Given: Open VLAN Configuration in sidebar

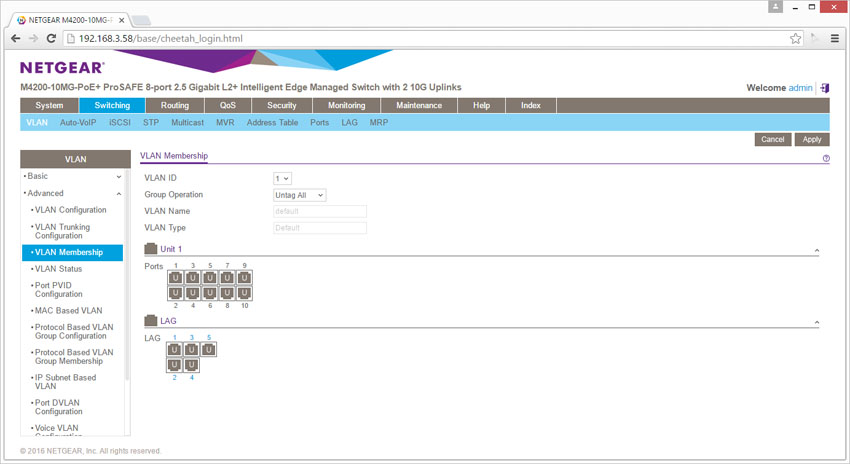Looking at the screenshot, I should [x=70, y=210].
